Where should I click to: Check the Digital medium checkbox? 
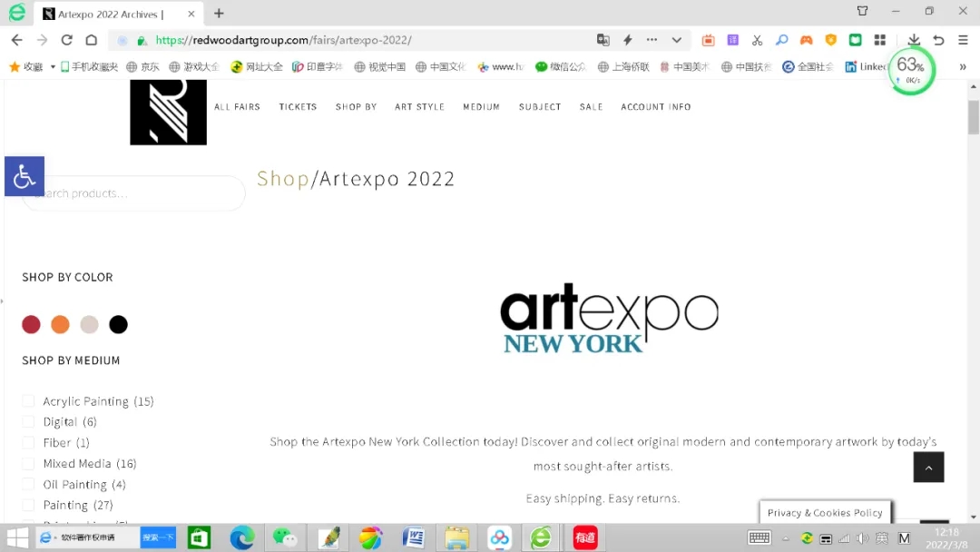28,421
